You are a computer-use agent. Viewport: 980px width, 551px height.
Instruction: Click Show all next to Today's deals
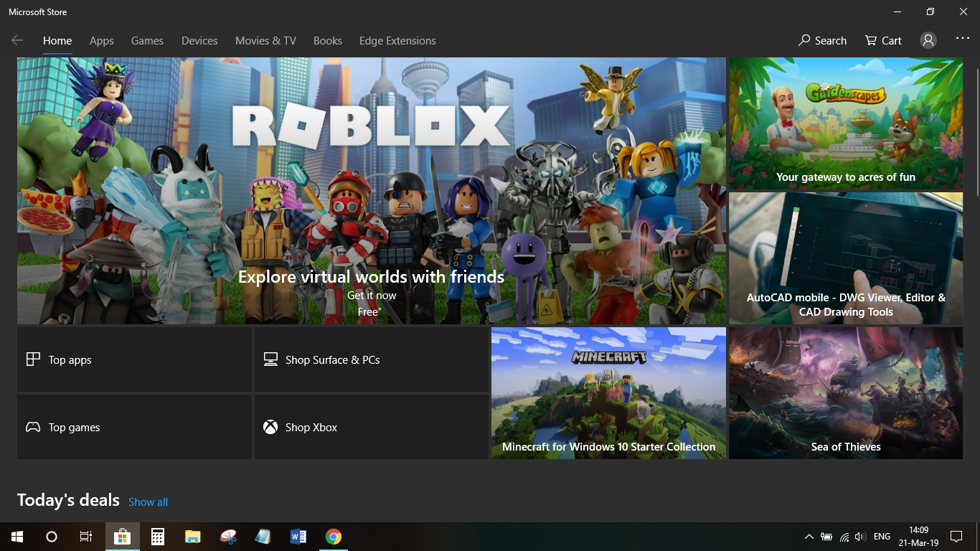click(x=148, y=502)
